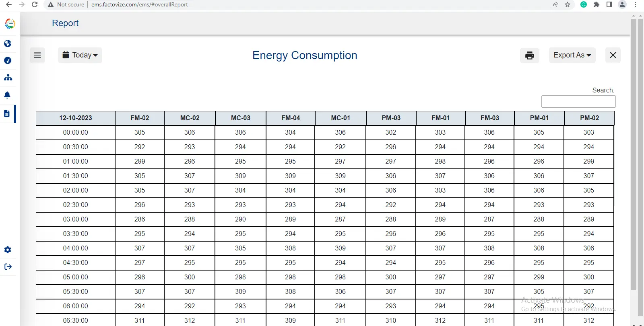Image resolution: width=644 pixels, height=326 pixels.
Task: Click the Search label text
Action: (x=603, y=90)
